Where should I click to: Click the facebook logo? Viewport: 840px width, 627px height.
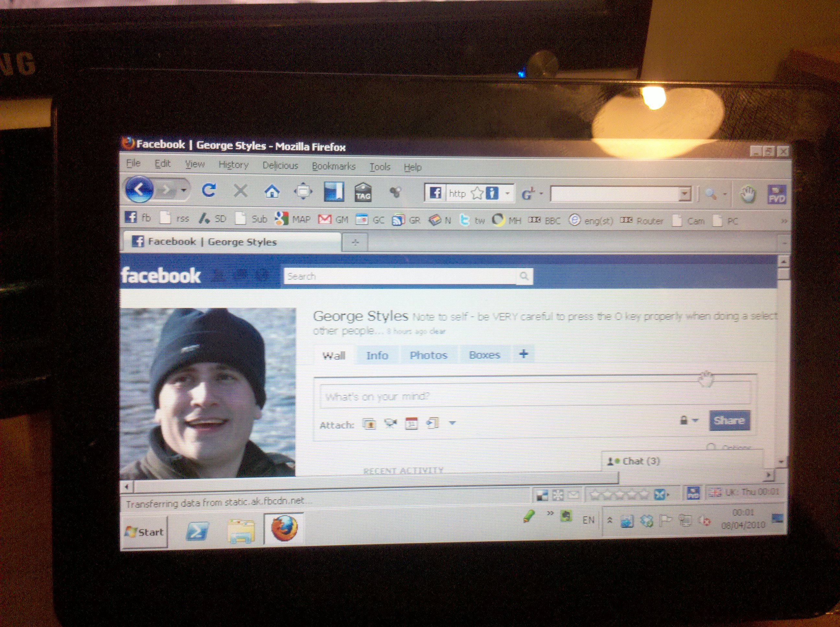pos(161,276)
